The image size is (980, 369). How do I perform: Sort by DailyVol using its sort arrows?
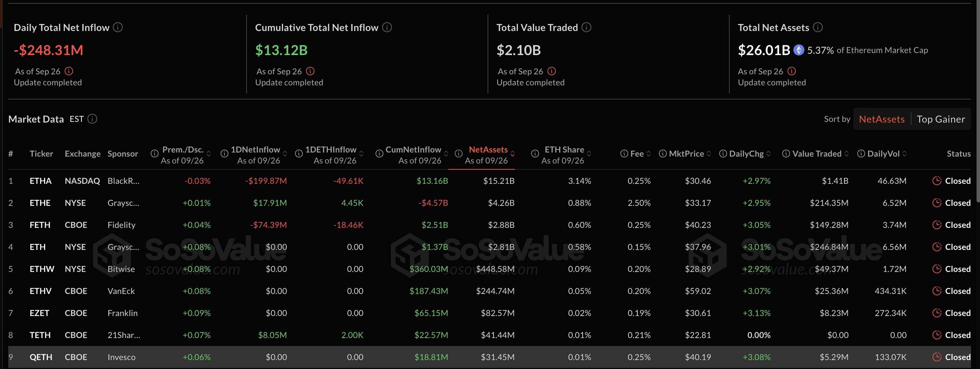(x=904, y=154)
